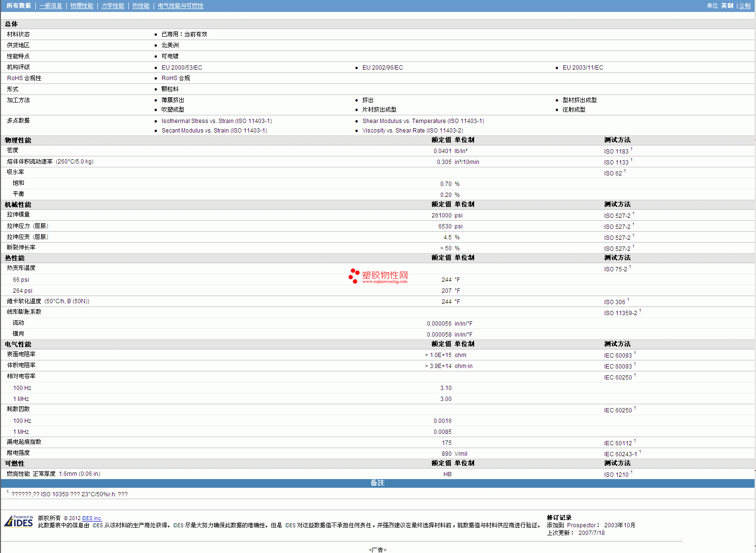The image size is (756, 553).
Task: Click the 备注 notes header bar
Action: click(377, 483)
